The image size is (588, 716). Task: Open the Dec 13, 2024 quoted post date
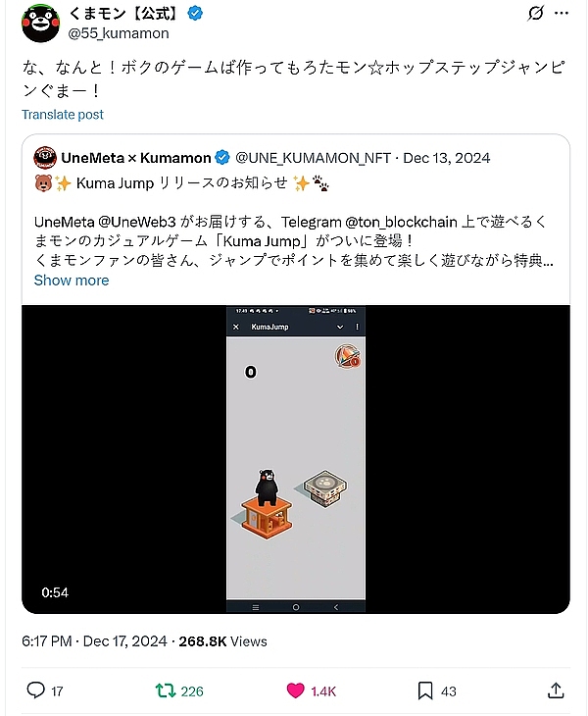(x=447, y=158)
